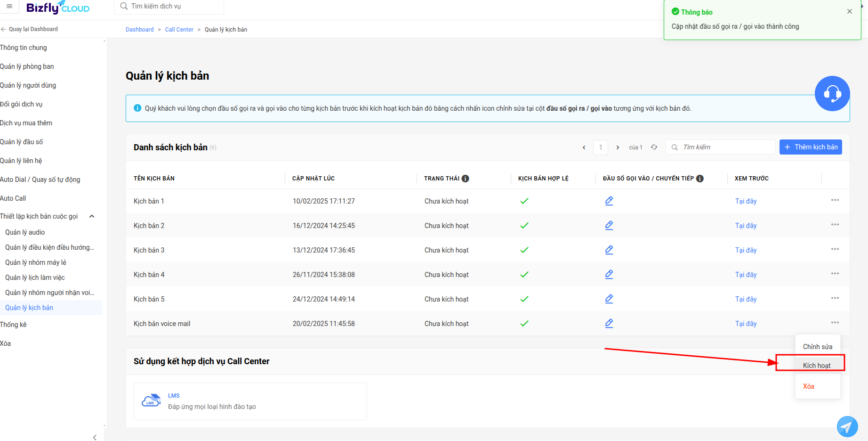Click the Telegram paper-plane floating button
This screenshot has height=441, width=868.
click(847, 427)
